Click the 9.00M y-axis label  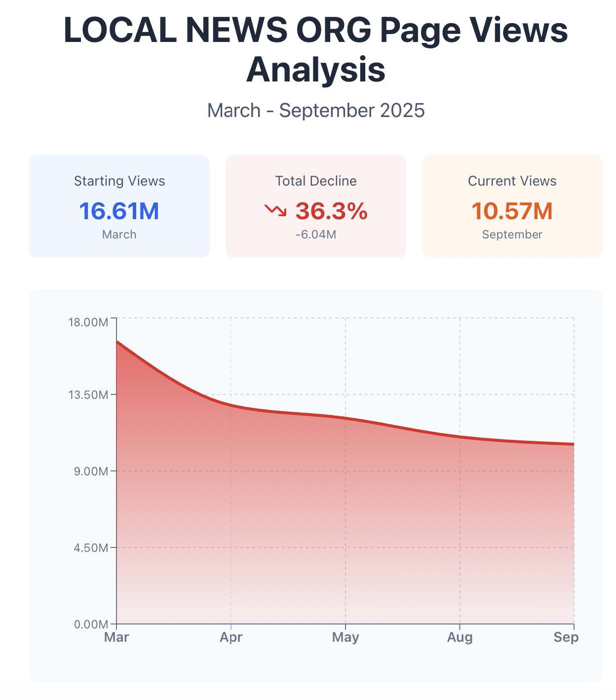(91, 471)
